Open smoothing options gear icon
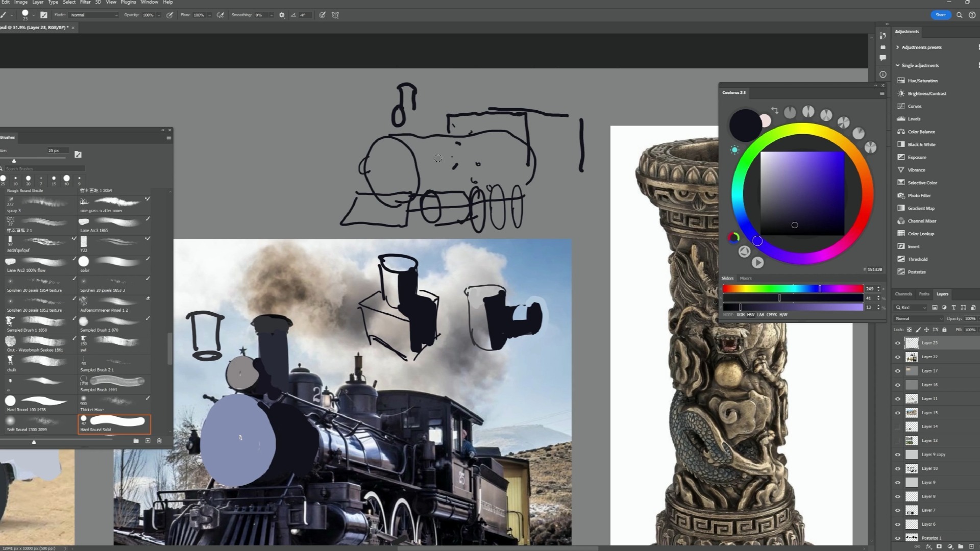 point(282,15)
